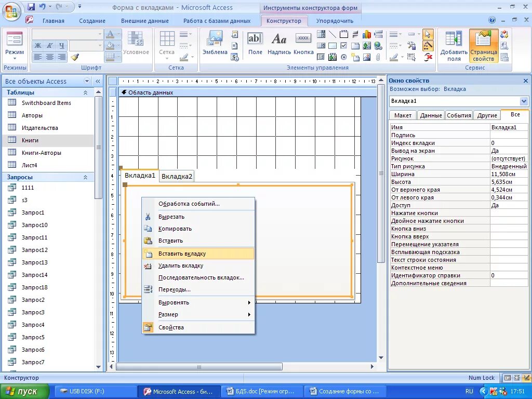Switch to the Главная ribbon tab

[x=54, y=21]
